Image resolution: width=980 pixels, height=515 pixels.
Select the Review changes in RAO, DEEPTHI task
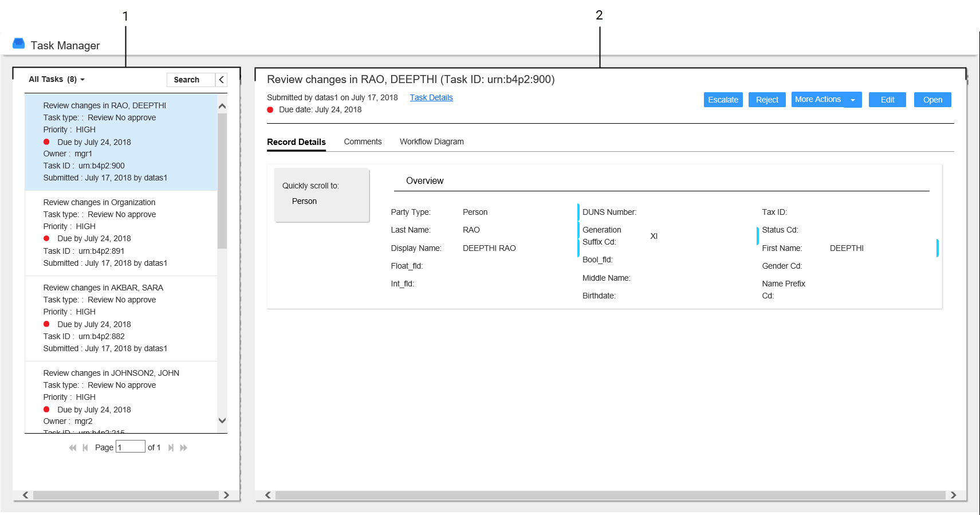121,141
